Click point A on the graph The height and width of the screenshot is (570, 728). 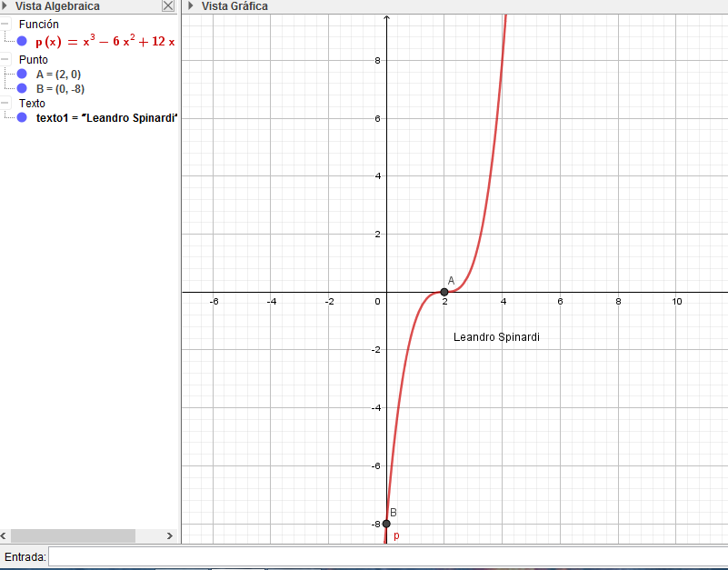[x=444, y=292]
